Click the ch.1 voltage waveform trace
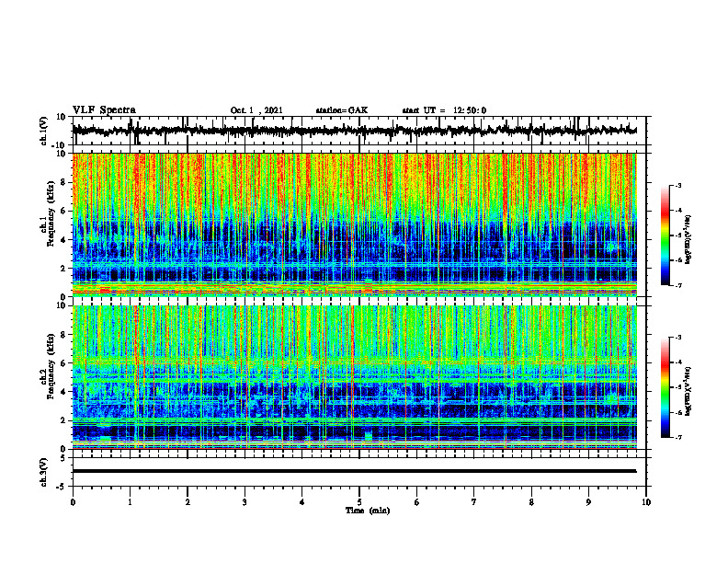This screenshot has height=563, width=728. pos(354,130)
